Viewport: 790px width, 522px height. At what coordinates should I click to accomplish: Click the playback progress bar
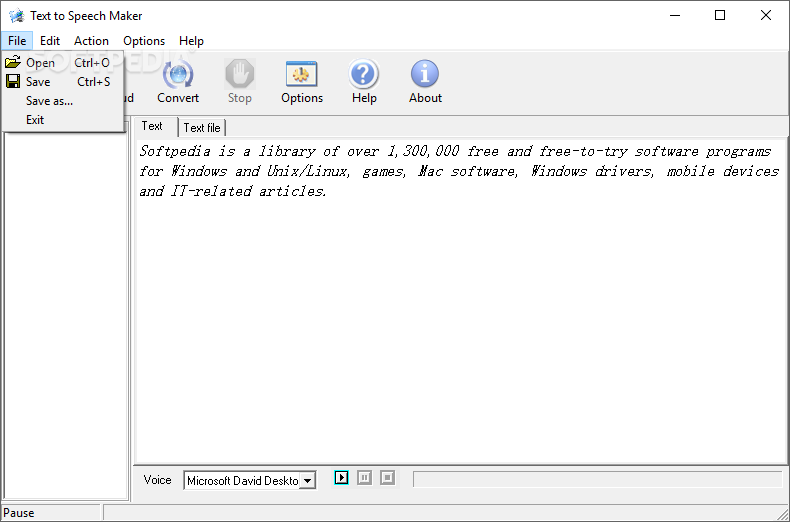(x=598, y=479)
